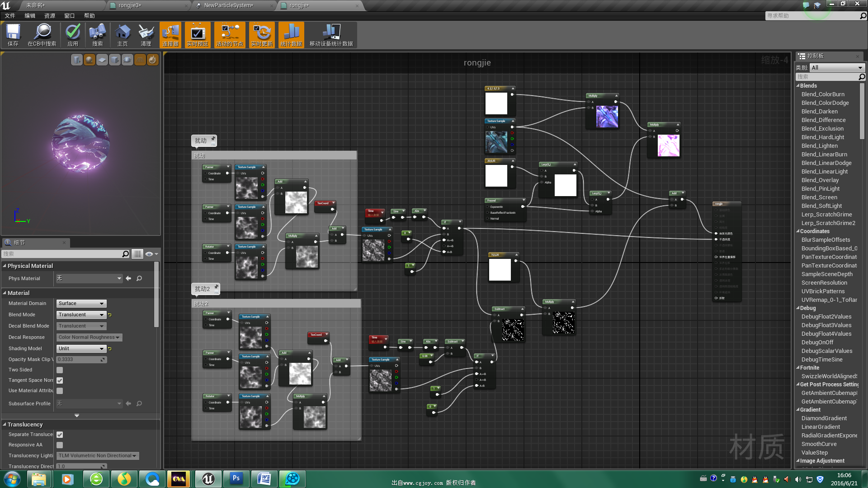Open the Shading Model Unlit dropdown

[x=81, y=349]
